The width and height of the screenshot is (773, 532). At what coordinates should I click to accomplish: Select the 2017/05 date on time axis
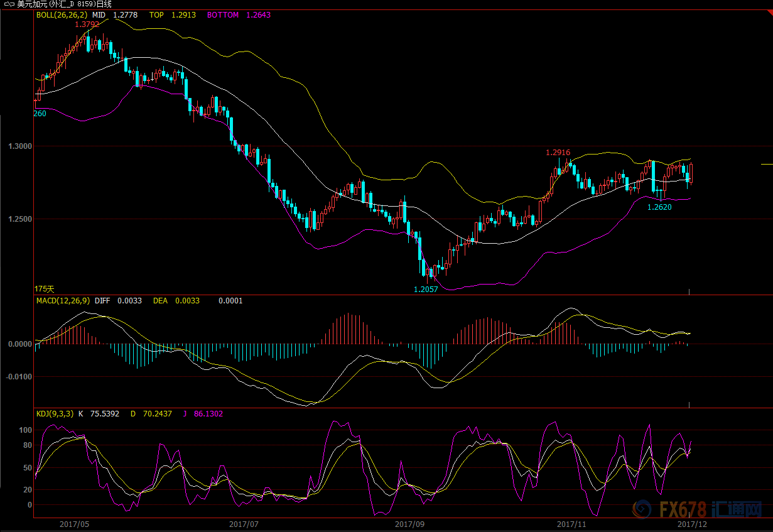[74, 523]
